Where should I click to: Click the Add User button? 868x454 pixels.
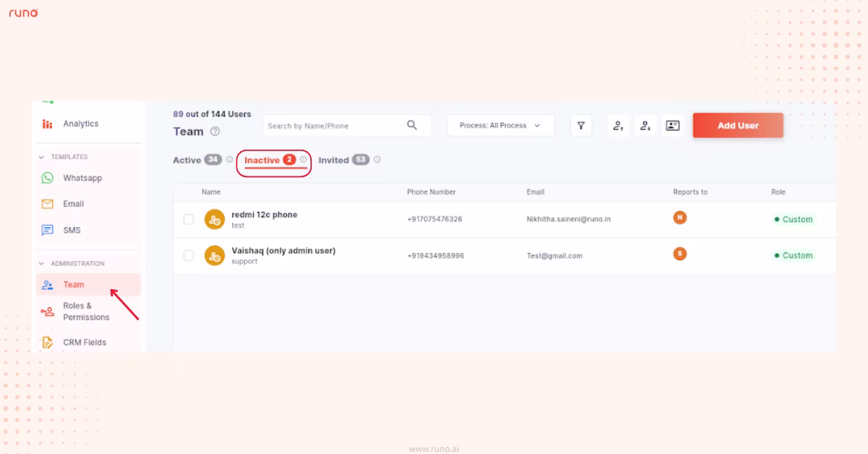(x=738, y=125)
